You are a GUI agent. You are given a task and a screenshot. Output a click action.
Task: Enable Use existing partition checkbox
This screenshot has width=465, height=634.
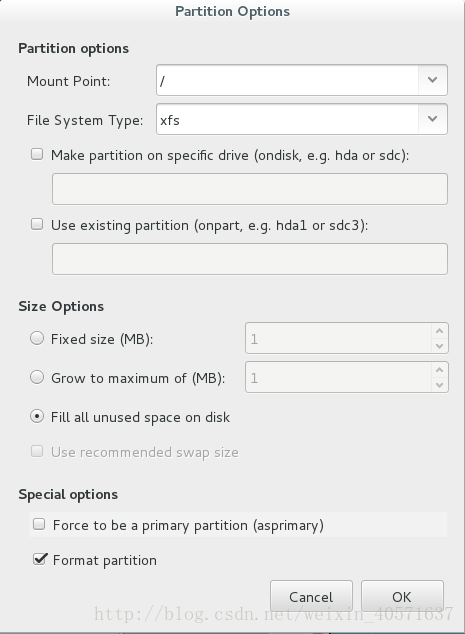(x=37, y=224)
